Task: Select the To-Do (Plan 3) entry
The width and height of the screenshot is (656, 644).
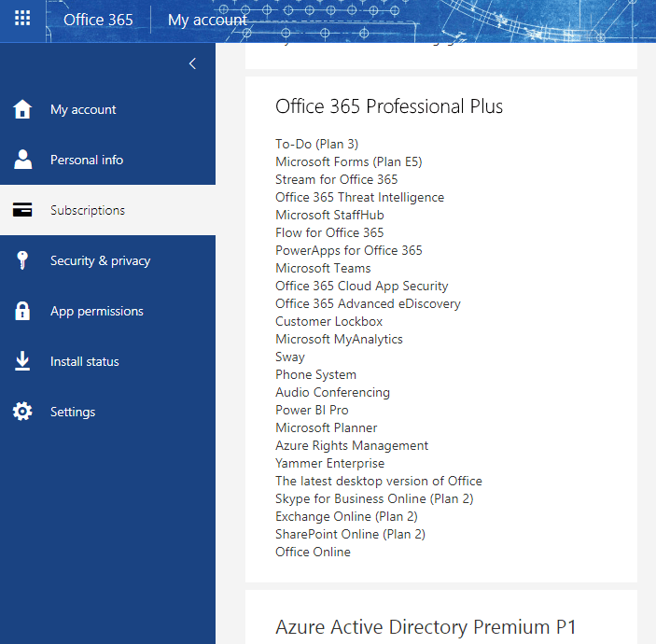Action: (x=316, y=144)
